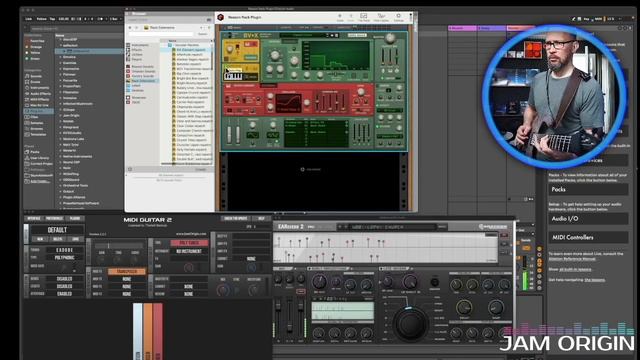The image size is (640, 360).
Task: Expand Output plugin folder
Action: pos(60,191)
